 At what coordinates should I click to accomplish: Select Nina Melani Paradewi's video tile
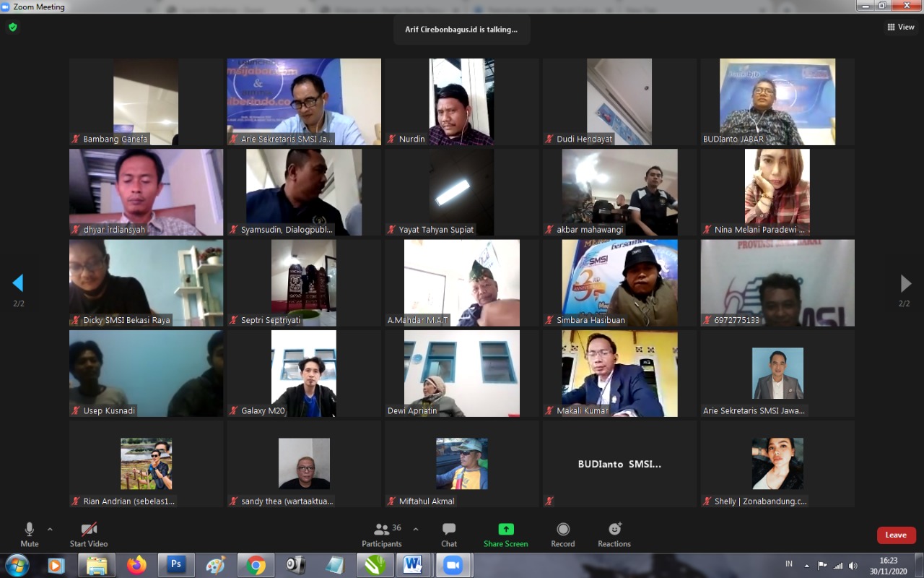click(x=777, y=192)
